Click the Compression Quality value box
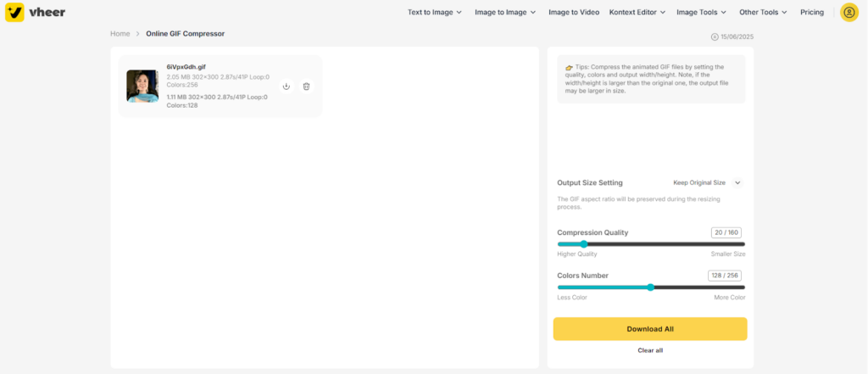Viewport: 868px width, 374px height. [727, 232]
